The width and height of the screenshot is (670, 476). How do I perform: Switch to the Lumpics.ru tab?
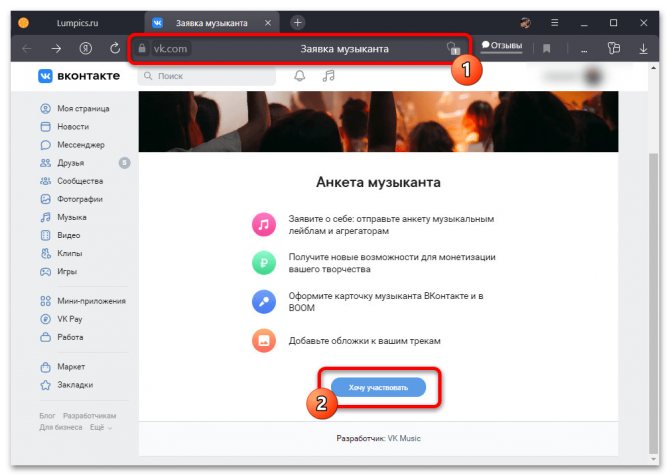(x=77, y=23)
